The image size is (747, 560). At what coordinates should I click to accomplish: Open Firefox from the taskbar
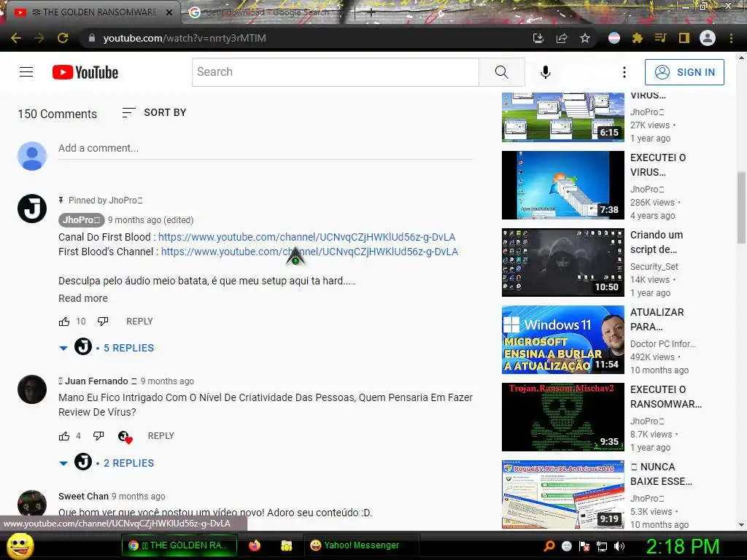tap(255, 545)
